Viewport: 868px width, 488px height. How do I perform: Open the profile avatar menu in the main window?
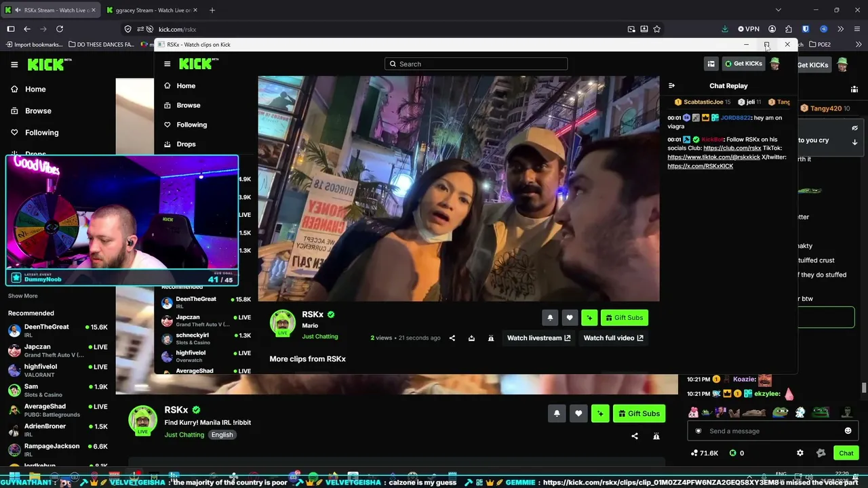click(842, 65)
